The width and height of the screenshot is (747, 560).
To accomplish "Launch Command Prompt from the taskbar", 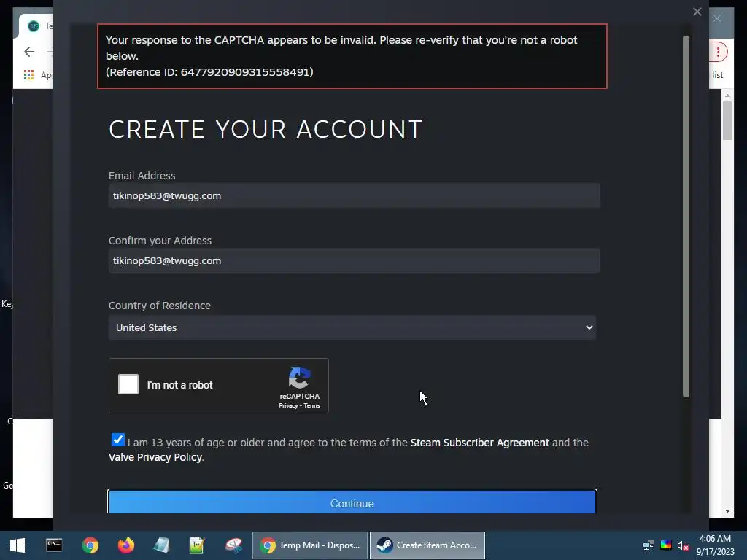I will [x=54, y=545].
